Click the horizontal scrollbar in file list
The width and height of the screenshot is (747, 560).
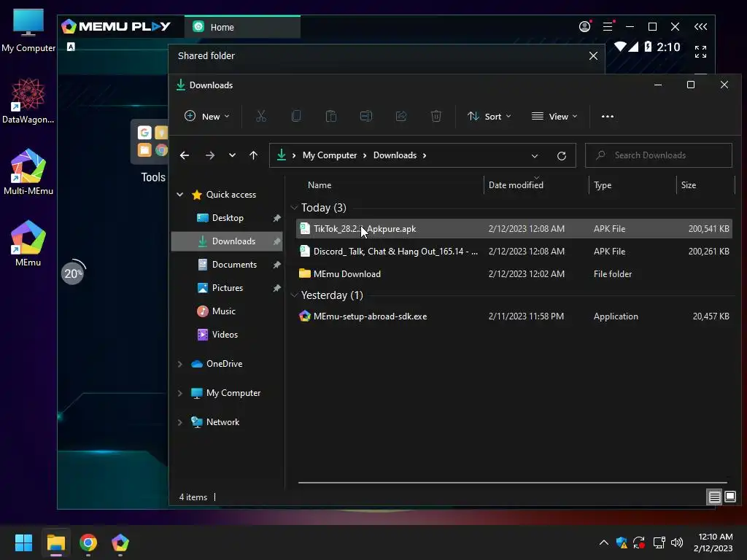click(x=513, y=483)
